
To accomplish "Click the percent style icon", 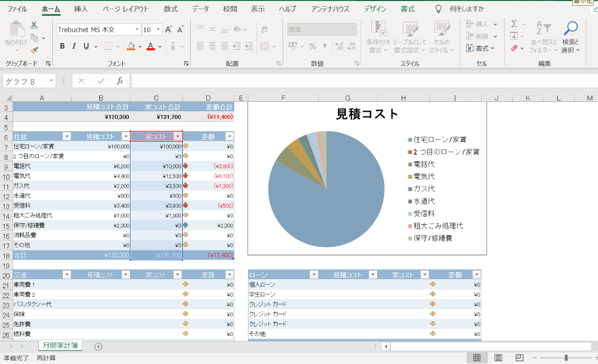I will [313, 46].
